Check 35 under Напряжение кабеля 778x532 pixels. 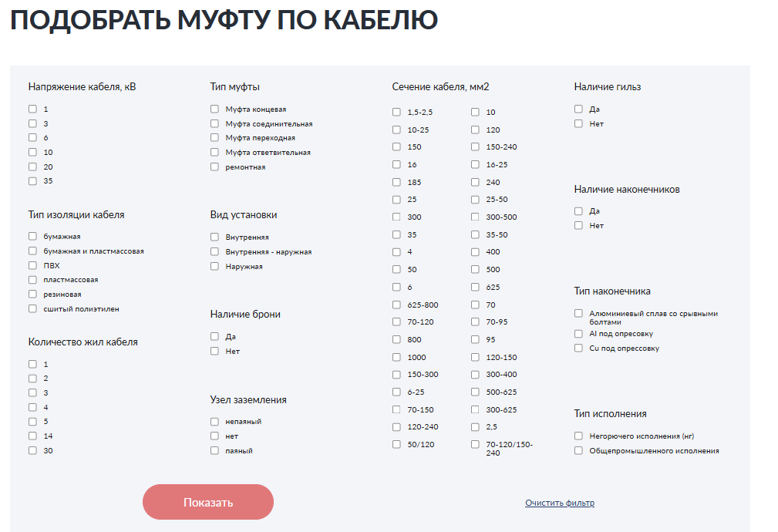click(x=32, y=181)
